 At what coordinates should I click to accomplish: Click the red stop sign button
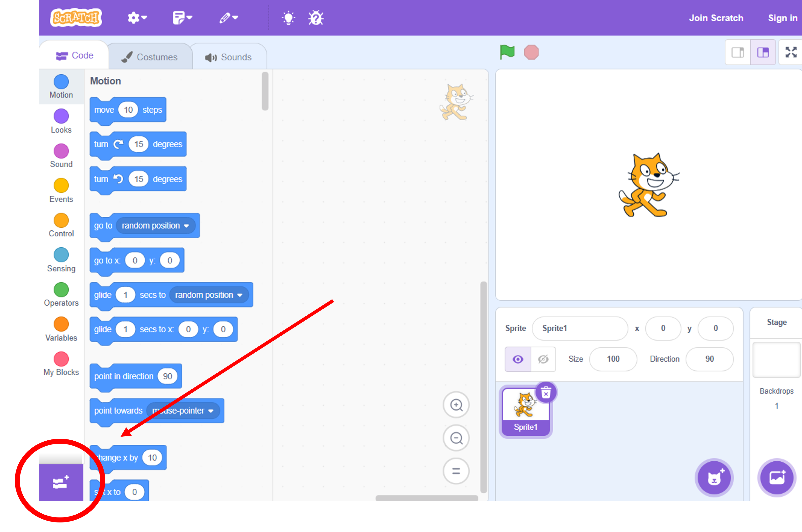[531, 52]
